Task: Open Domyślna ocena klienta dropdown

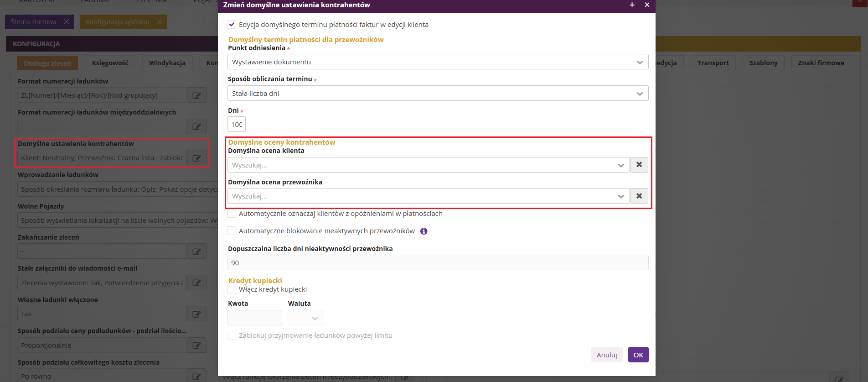Action: [x=429, y=165]
